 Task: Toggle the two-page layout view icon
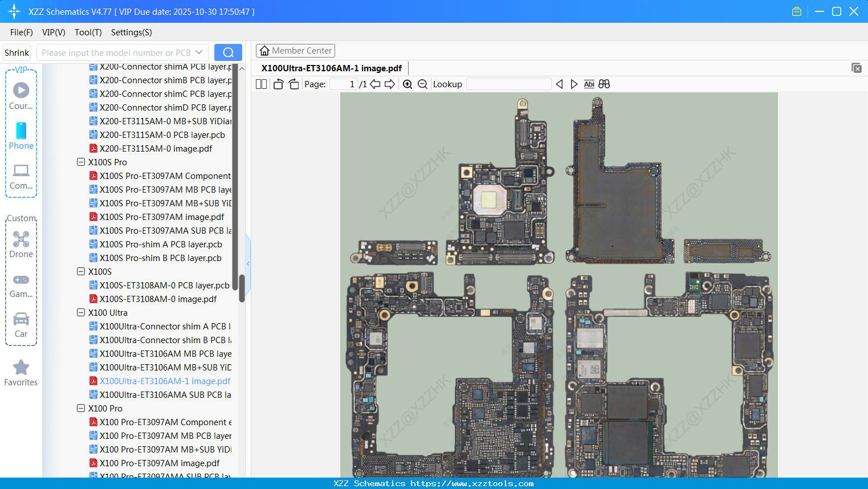coord(261,84)
